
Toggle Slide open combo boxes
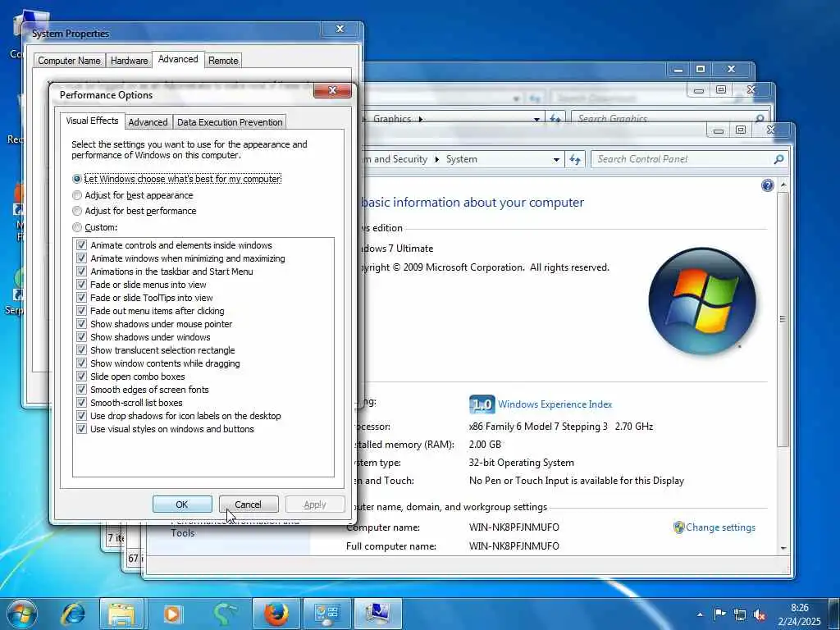(81, 377)
